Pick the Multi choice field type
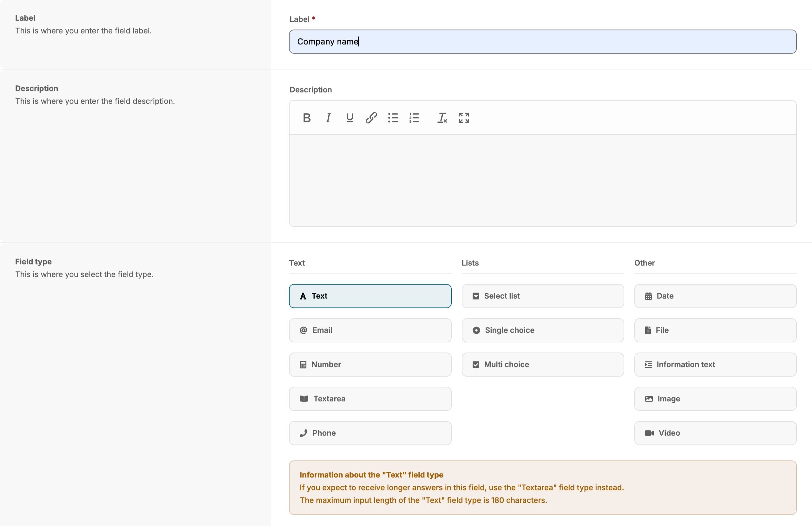Viewport: 812px width, 526px height. point(542,364)
